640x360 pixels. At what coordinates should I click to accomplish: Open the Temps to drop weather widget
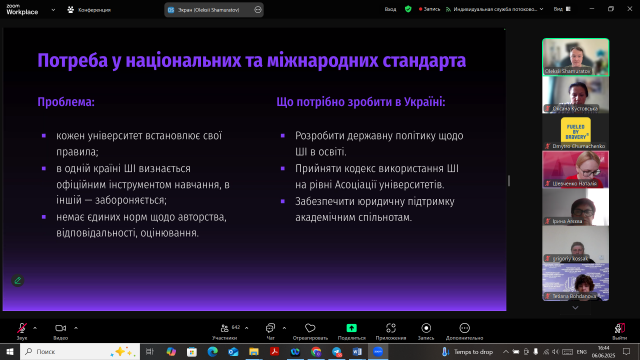468,351
